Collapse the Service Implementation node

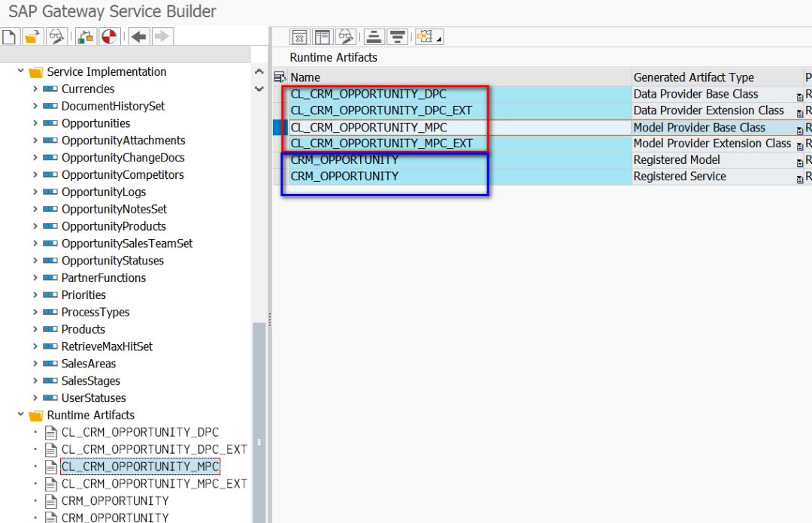21,71
